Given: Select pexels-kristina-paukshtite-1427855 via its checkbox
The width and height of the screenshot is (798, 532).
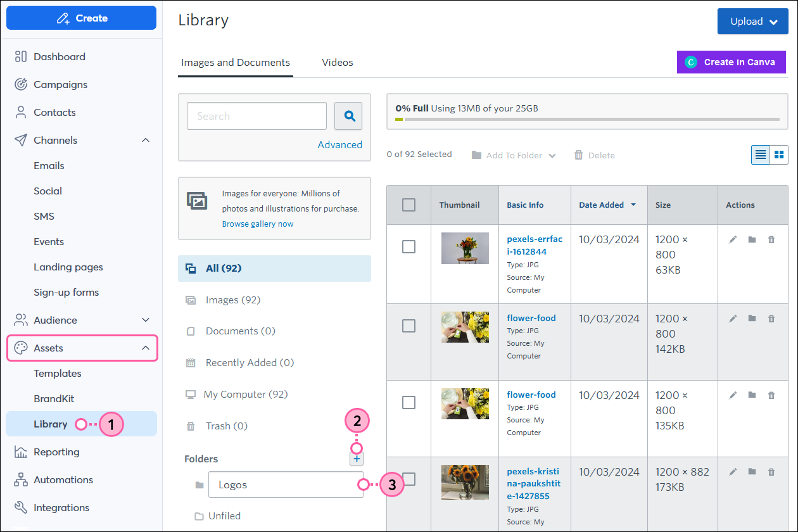Looking at the screenshot, I should [x=408, y=479].
